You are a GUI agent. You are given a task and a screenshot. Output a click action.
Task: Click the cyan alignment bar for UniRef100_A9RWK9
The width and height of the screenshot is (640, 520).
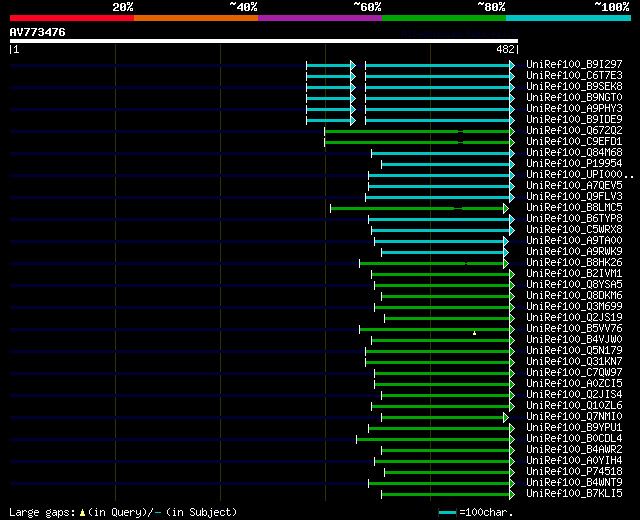tap(444, 253)
